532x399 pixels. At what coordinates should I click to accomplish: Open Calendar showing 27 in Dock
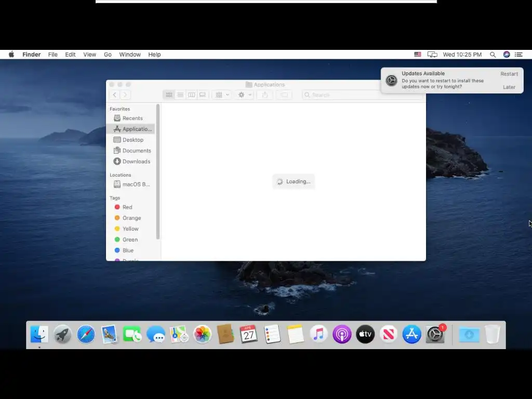[x=249, y=334]
